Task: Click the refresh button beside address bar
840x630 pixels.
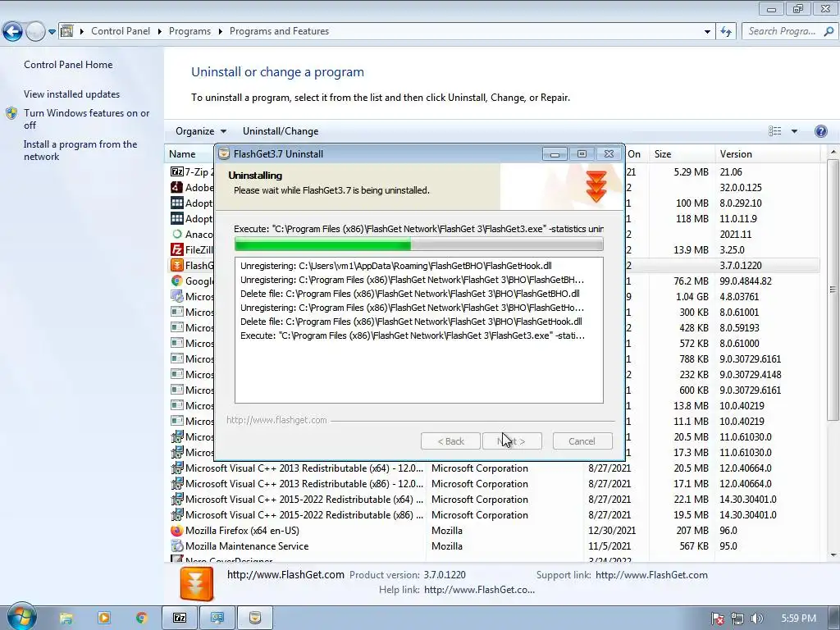Action: (727, 32)
